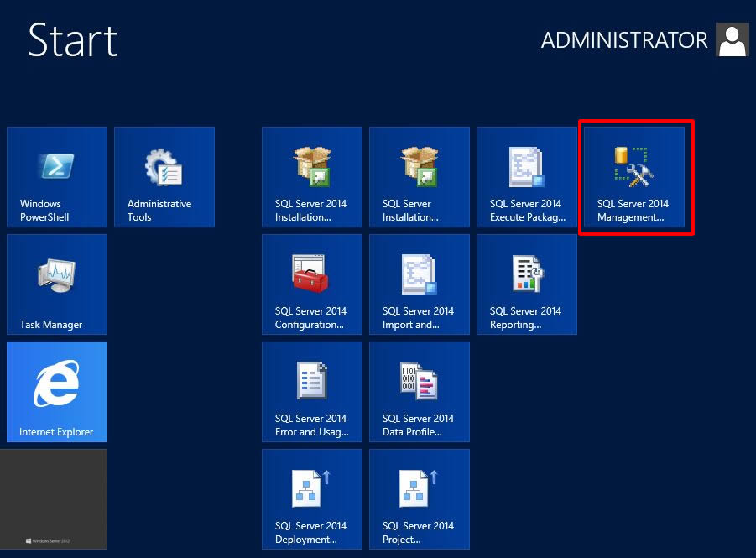Launch the SQL Server 2014 Import and Export tile

pos(420,284)
